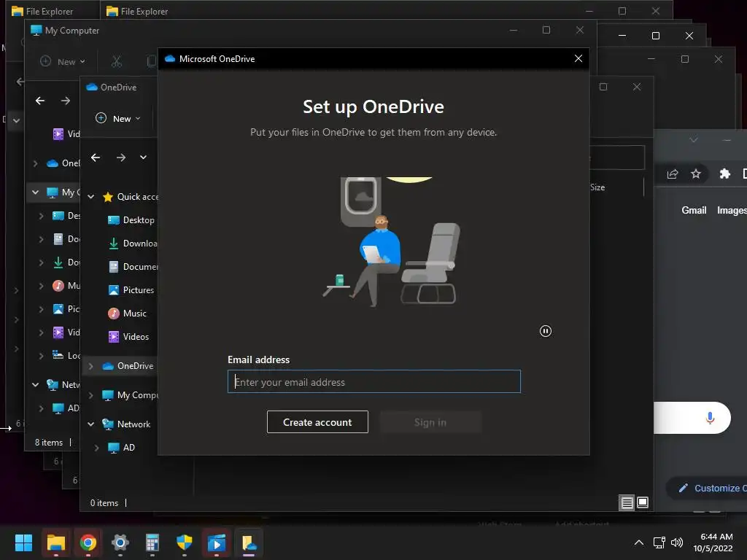Screen dimensions: 747x560
Task: Open New menu in OneDrive explorer window
Action: [x=117, y=119]
